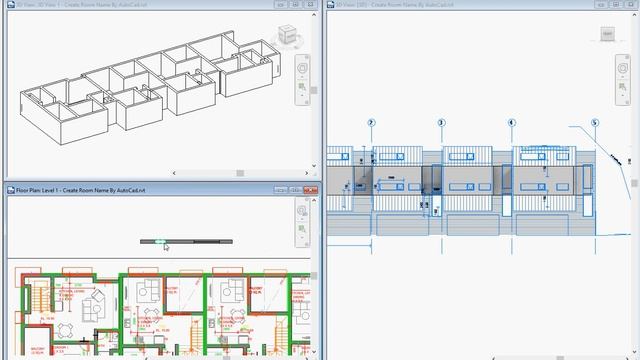Expand steering wheel options arrow in isometric 3D view
The width and height of the screenshot is (640, 360).
tap(302, 77)
